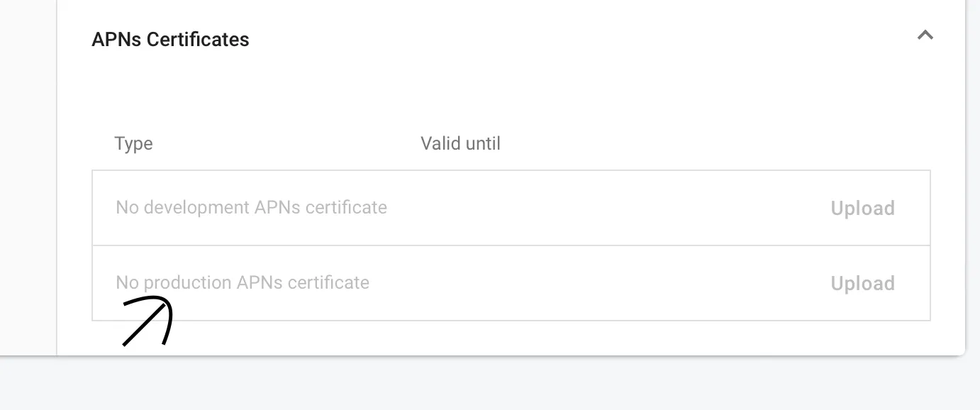
Task: Click the Type column header
Action: pyautogui.click(x=133, y=144)
